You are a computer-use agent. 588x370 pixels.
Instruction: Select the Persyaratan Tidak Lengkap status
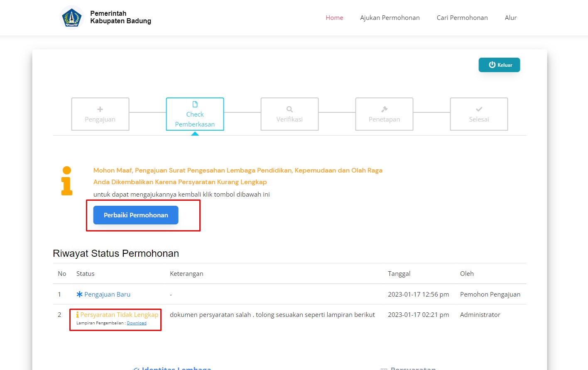click(119, 315)
